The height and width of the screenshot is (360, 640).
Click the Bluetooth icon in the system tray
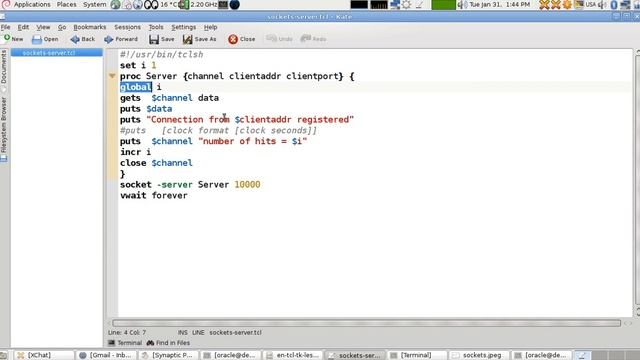613,4
